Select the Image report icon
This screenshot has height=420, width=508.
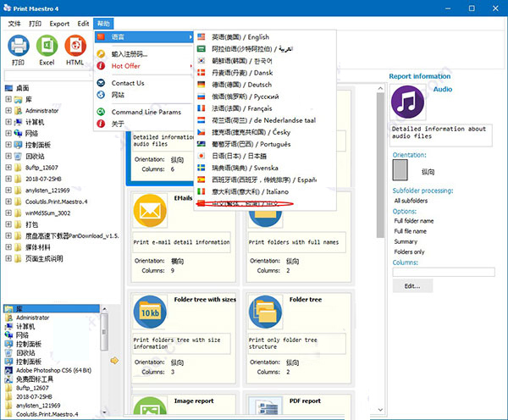tap(150, 406)
